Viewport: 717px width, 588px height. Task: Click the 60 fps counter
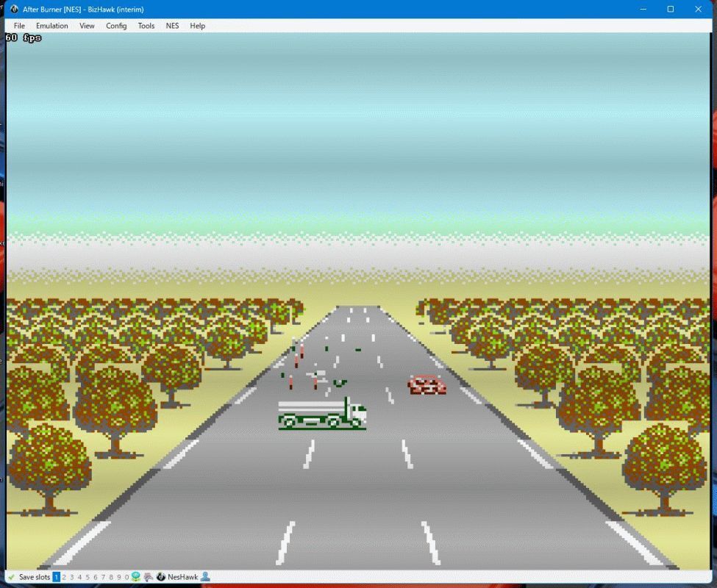coord(24,38)
